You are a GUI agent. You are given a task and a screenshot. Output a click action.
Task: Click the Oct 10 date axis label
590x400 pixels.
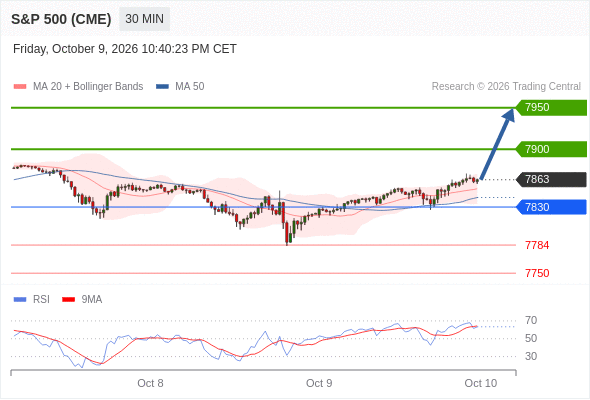point(481,383)
